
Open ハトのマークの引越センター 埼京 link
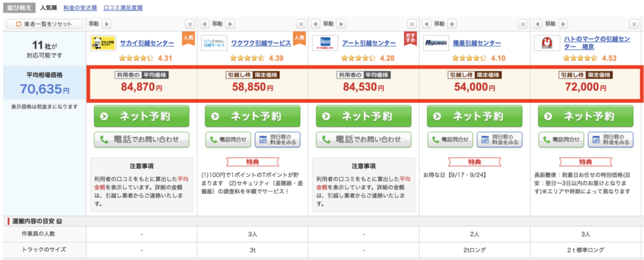[597, 43]
